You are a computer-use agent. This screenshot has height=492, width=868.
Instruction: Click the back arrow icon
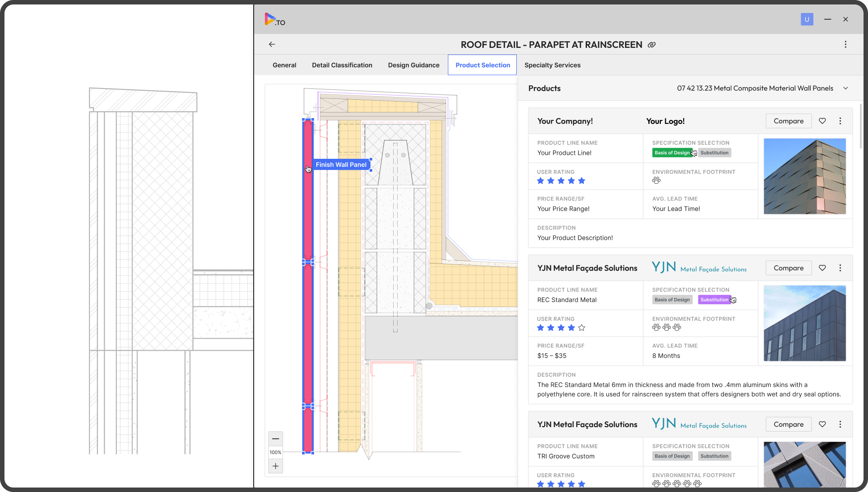272,44
